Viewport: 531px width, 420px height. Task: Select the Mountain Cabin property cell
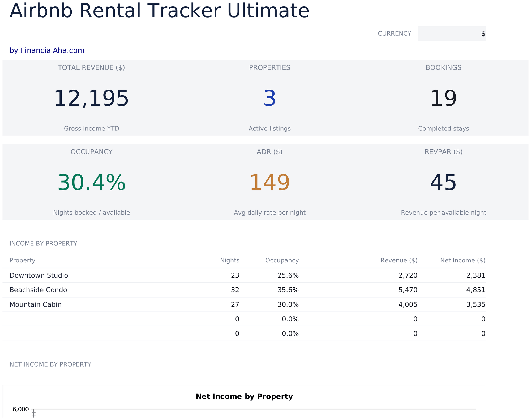[36, 304]
